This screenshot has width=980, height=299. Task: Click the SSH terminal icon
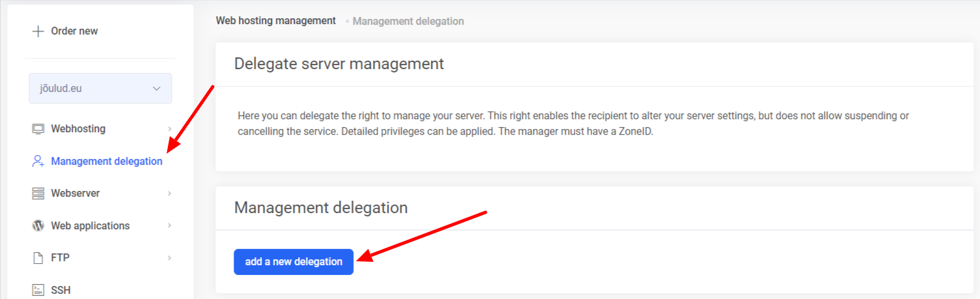(38, 290)
